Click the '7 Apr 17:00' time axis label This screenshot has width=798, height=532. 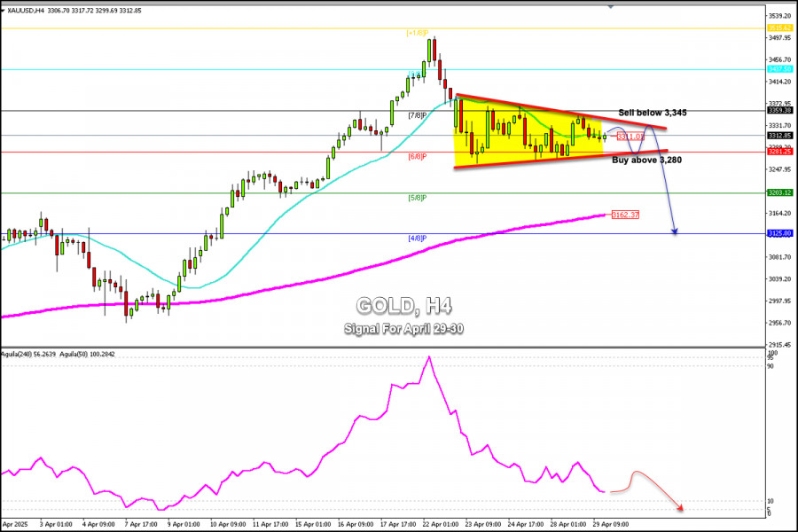pyautogui.click(x=141, y=524)
